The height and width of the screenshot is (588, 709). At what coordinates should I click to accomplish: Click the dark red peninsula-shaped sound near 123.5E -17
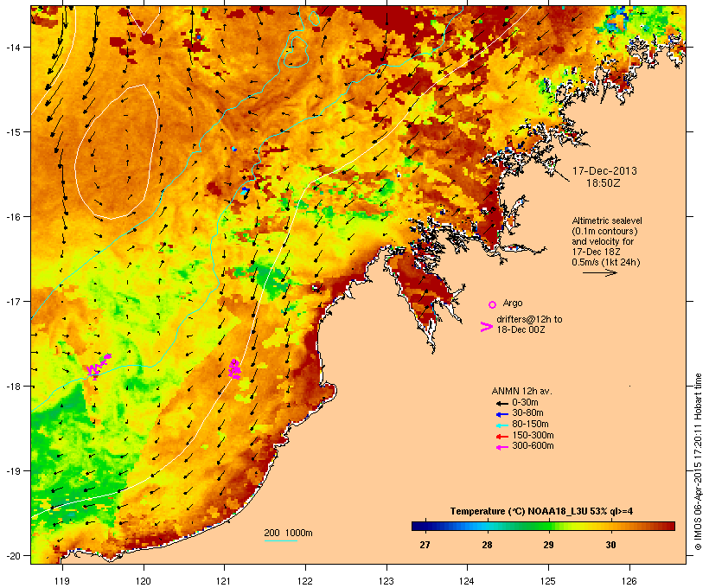(423, 290)
